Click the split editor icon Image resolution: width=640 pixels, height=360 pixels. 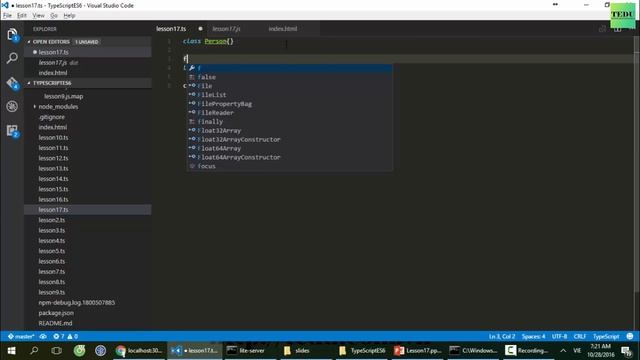(618, 29)
